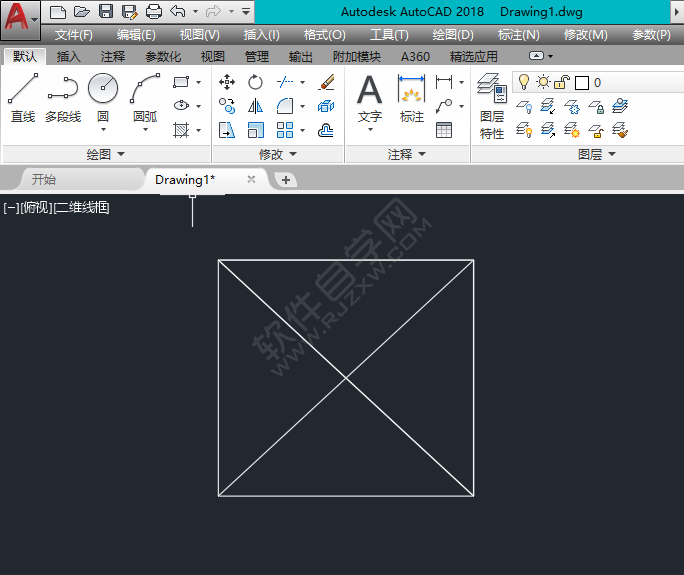Click the Save icon
The width and height of the screenshot is (684, 575).
pyautogui.click(x=106, y=12)
